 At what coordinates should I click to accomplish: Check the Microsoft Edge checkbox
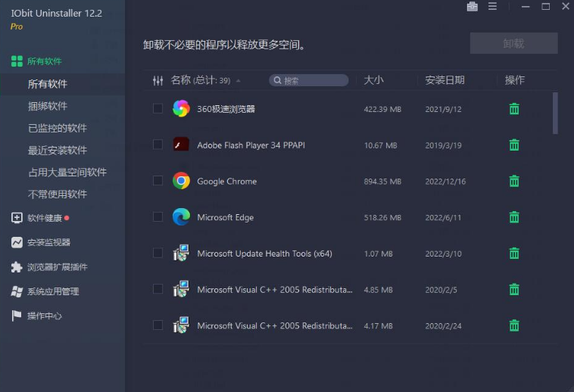pyautogui.click(x=158, y=217)
